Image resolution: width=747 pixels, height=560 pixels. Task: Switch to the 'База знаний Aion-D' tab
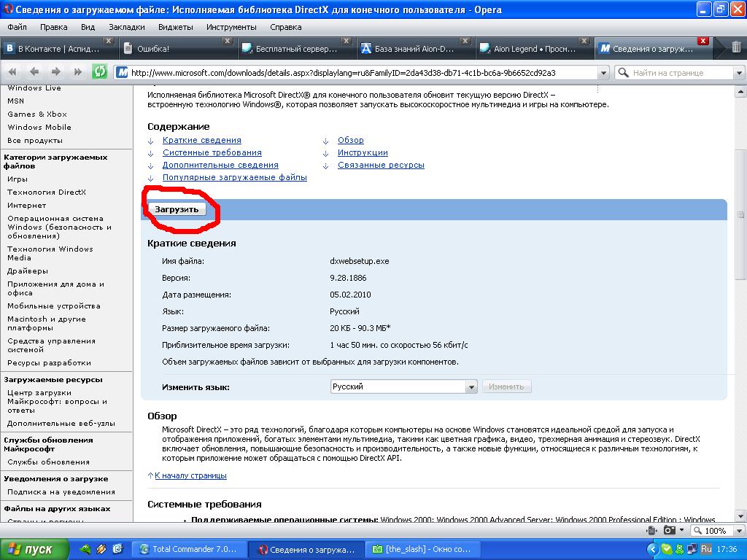(x=415, y=48)
